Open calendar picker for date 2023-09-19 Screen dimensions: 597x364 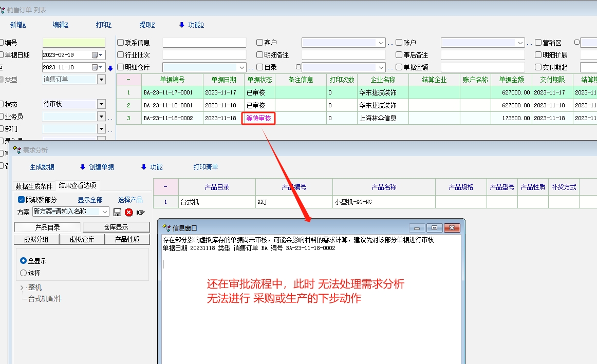pyautogui.click(x=97, y=55)
